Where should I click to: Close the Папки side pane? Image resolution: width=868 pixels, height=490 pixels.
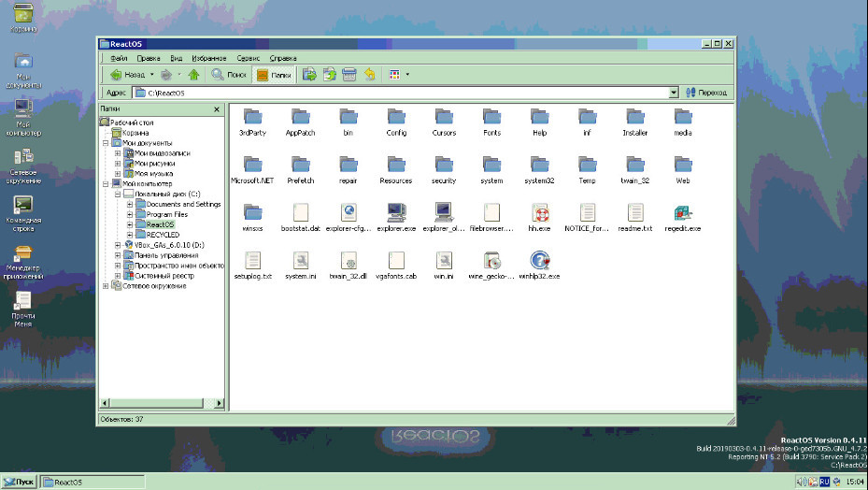pyautogui.click(x=217, y=109)
